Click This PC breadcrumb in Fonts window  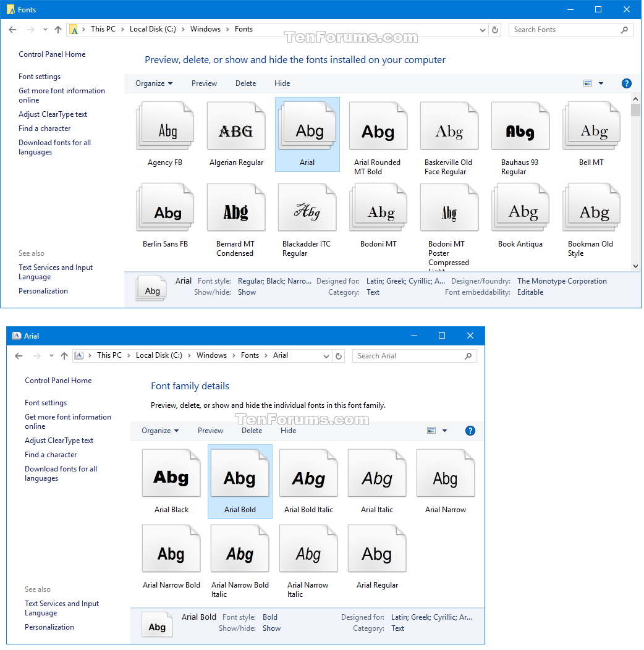point(103,29)
